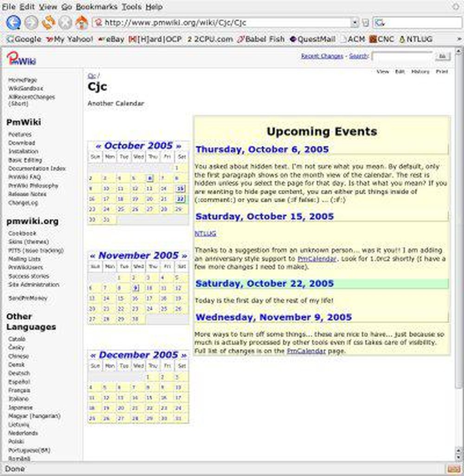This screenshot has width=464, height=476.
Task: Open the Bookmarks menu
Action: point(97,7)
